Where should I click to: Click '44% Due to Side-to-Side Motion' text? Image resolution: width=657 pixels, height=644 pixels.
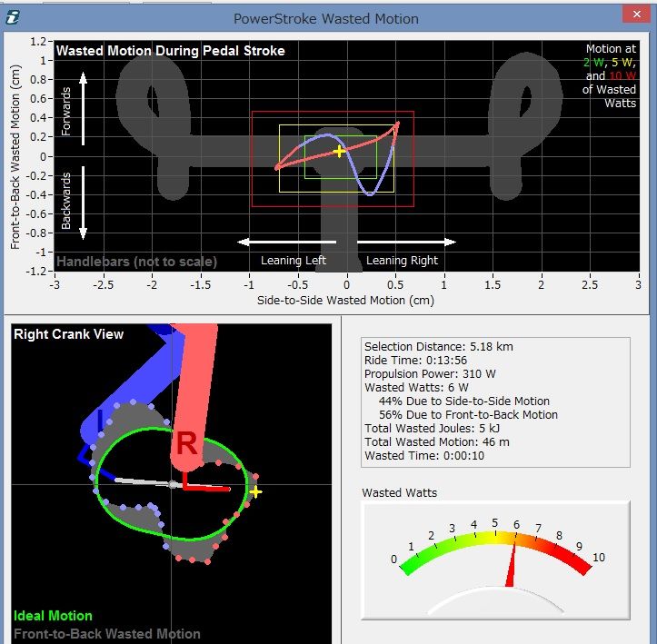pos(463,401)
